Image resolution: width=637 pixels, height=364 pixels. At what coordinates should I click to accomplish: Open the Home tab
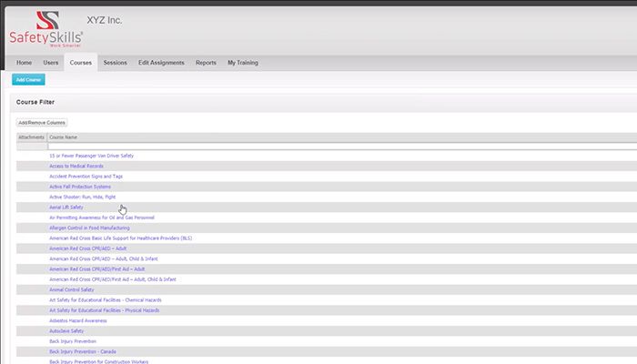coord(24,63)
